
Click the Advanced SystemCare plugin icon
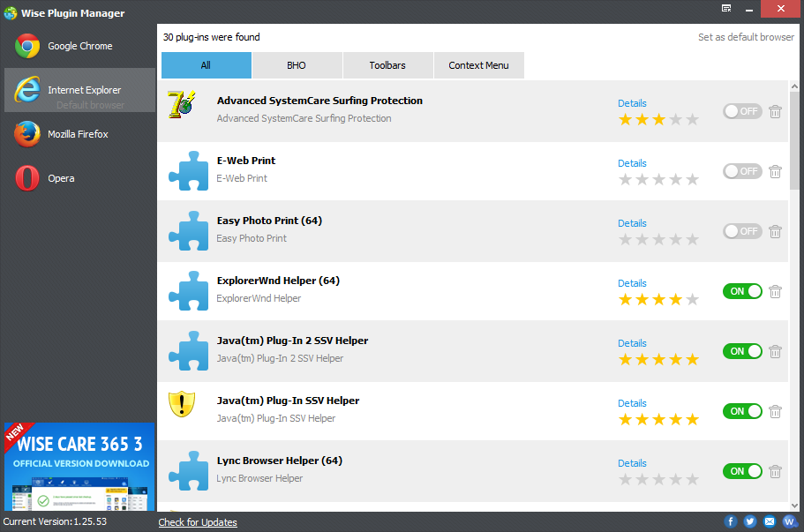pyautogui.click(x=182, y=105)
